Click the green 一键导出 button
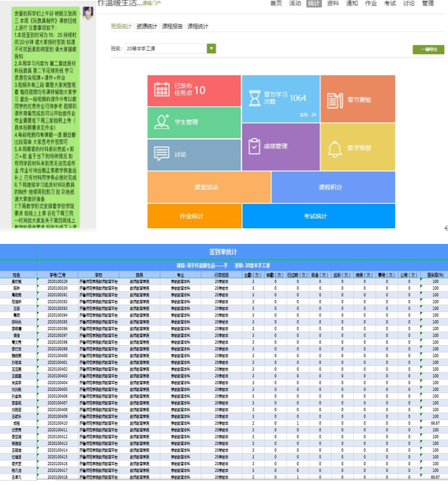 [x=428, y=50]
